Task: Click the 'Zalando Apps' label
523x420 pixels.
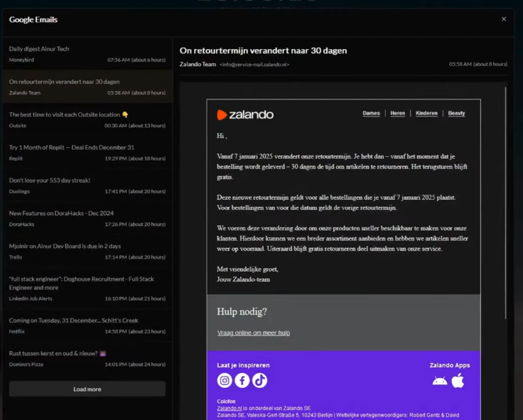Action: tap(450, 365)
